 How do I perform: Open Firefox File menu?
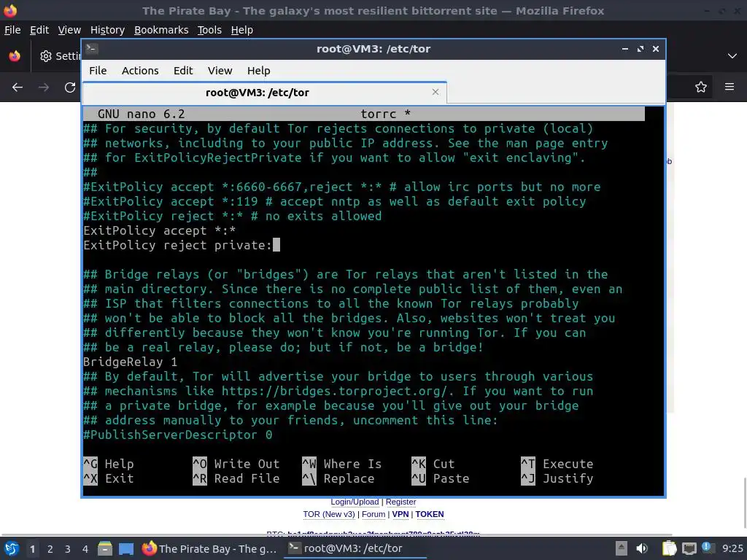12,29
